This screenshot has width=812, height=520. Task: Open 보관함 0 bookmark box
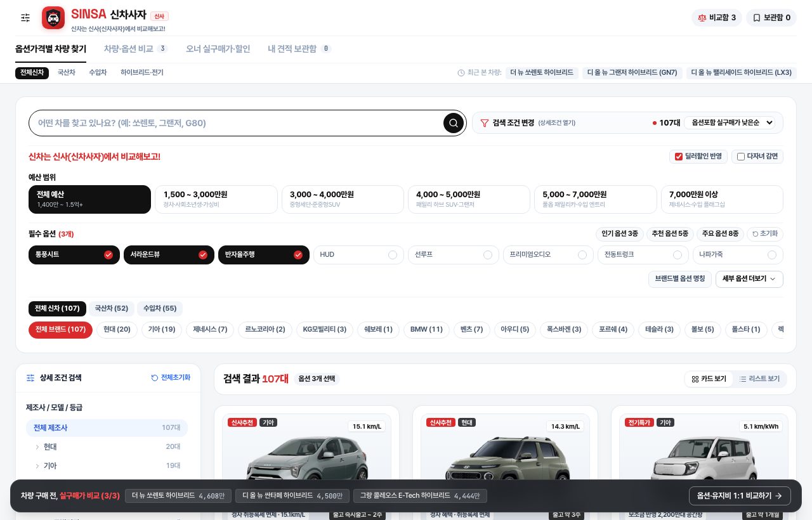(771, 18)
